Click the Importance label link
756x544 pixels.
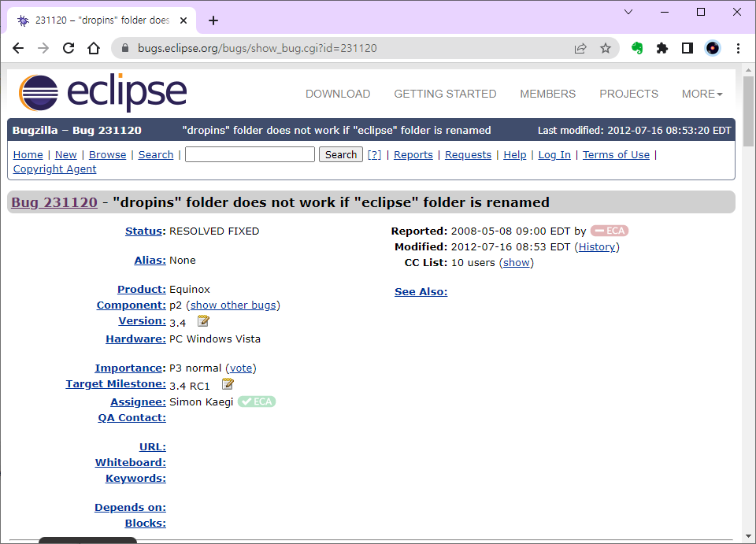coord(130,368)
